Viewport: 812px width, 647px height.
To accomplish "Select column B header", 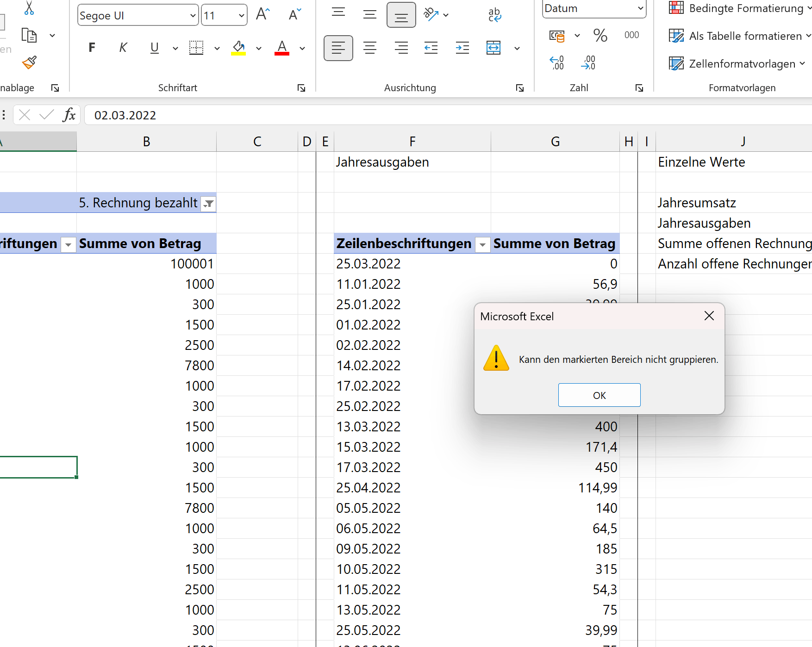I will (146, 142).
